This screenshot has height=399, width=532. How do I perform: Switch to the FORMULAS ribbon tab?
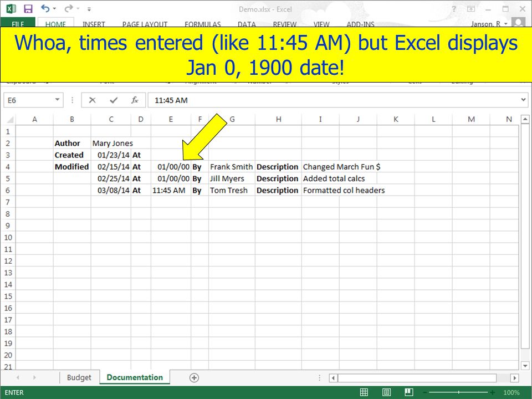[203, 23]
